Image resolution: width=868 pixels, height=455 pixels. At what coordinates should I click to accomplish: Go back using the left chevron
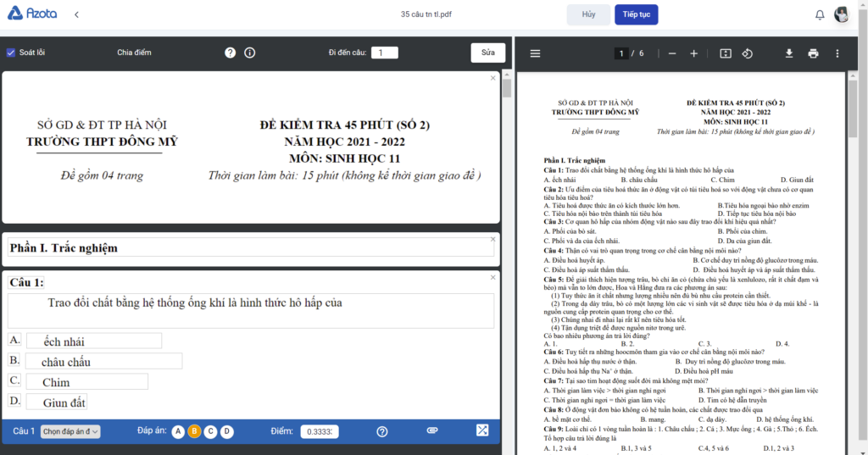76,14
